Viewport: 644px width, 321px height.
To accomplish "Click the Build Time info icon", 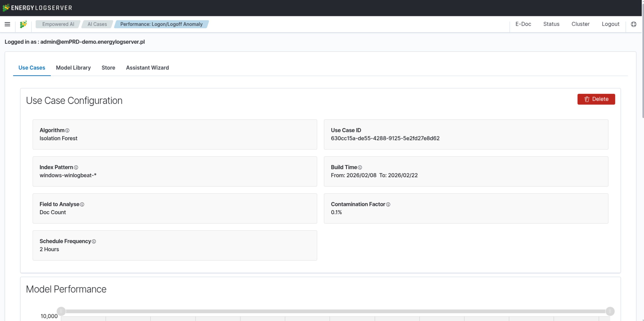I will click(360, 167).
